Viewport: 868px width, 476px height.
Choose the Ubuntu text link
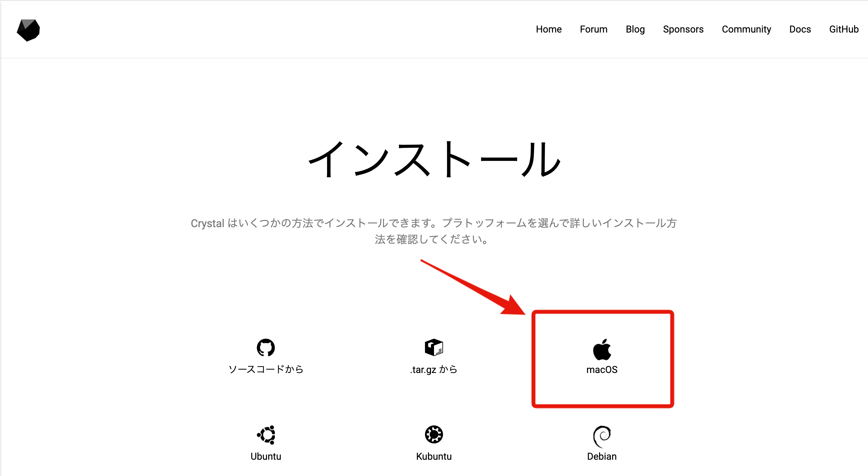pos(266,456)
